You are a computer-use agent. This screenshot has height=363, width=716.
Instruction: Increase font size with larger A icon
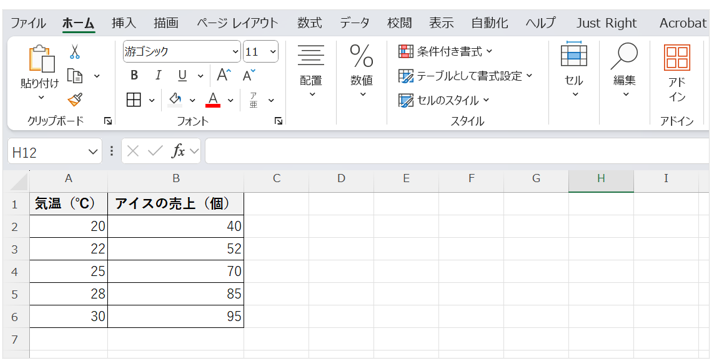point(224,75)
